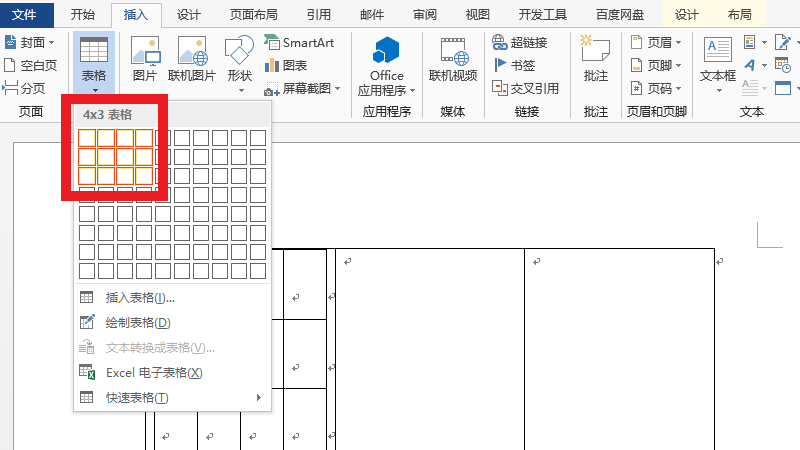Insert SmartArt graphic
The height and width of the screenshot is (450, 800).
[299, 42]
